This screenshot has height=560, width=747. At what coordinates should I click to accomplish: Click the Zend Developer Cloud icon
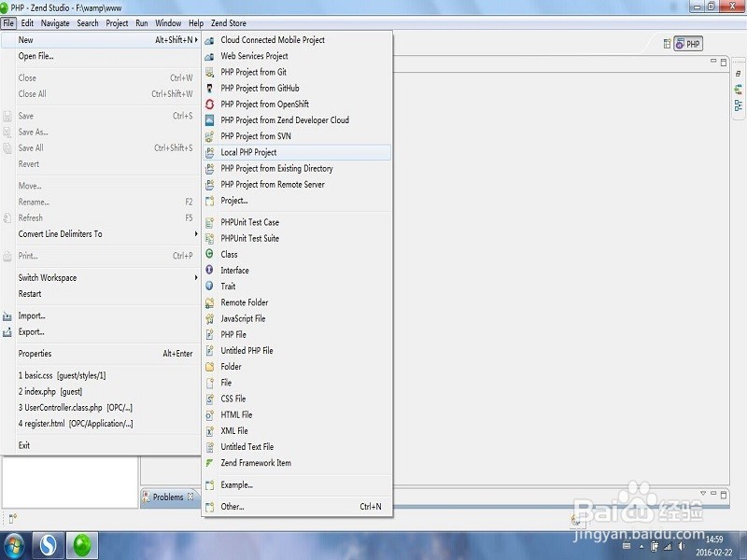coord(209,120)
